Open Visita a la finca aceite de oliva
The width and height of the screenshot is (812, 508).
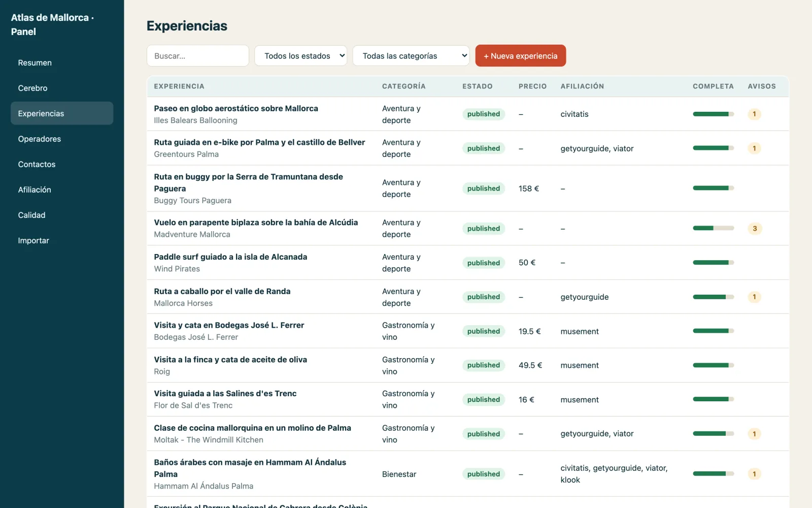230,360
